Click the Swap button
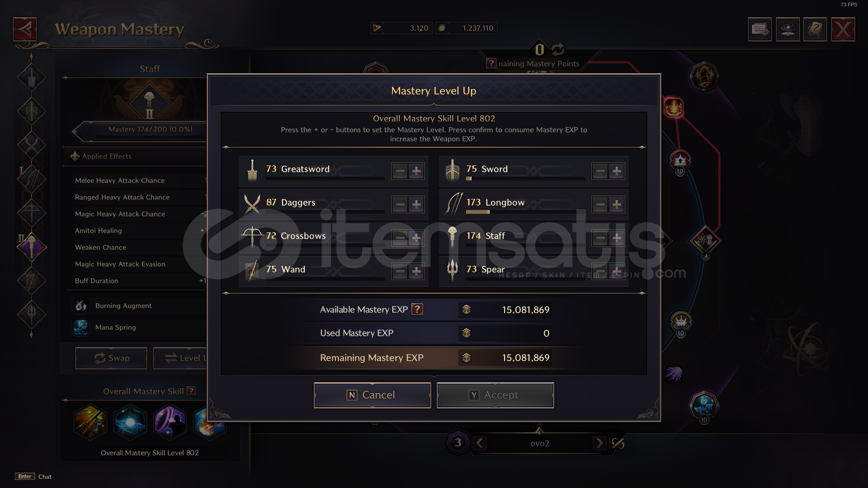The width and height of the screenshot is (868, 488). click(x=111, y=358)
